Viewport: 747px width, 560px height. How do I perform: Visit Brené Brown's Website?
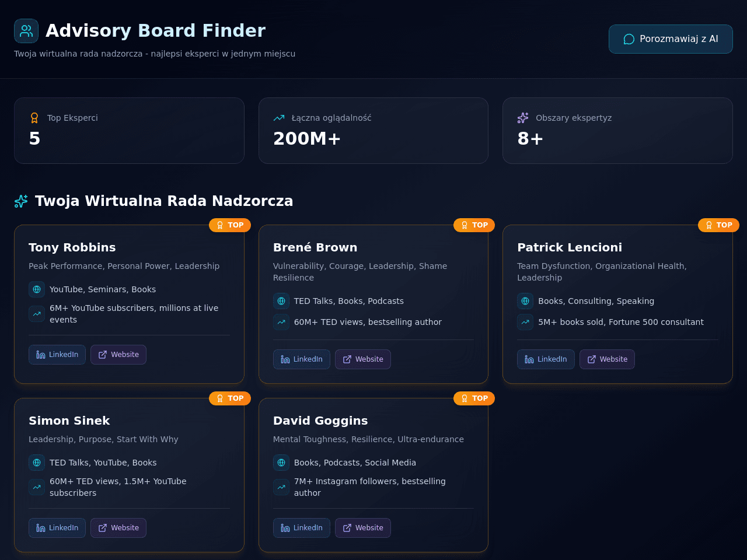(363, 359)
